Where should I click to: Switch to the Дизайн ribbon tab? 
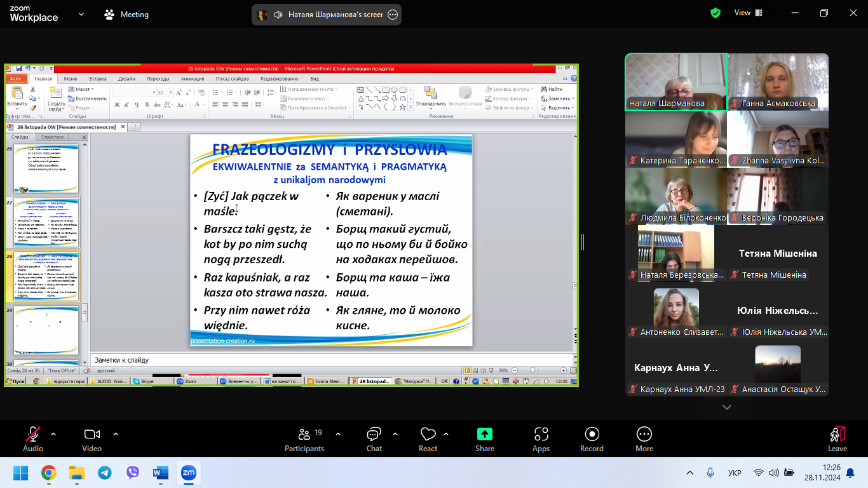tap(126, 79)
